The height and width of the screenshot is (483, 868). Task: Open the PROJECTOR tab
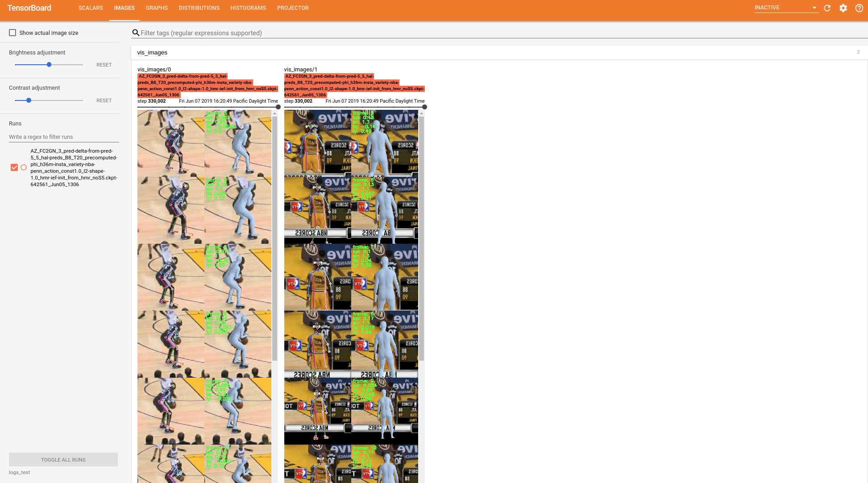[x=293, y=8]
